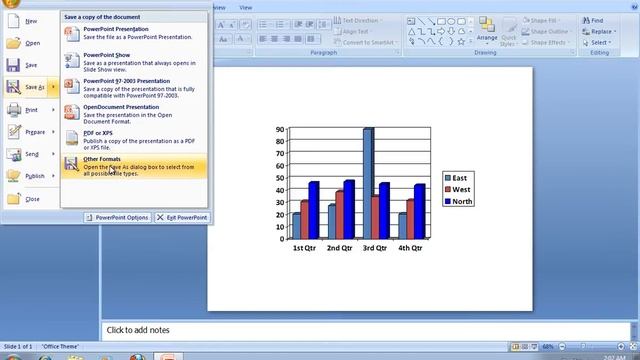Image resolution: width=640 pixels, height=360 pixels.
Task: Click East legend entry
Action: coord(456,178)
